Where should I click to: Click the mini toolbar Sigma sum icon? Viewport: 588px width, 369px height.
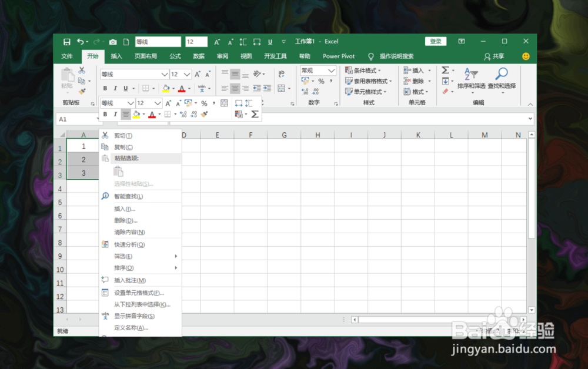(255, 114)
